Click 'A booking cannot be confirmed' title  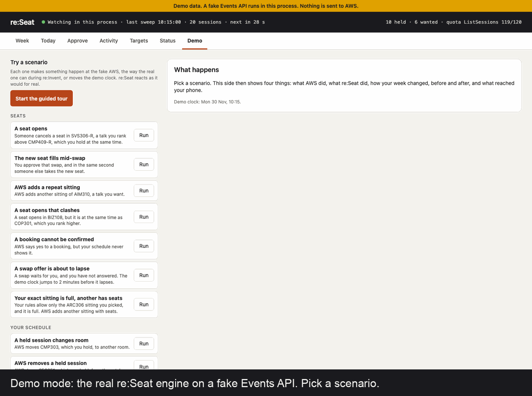(54, 239)
